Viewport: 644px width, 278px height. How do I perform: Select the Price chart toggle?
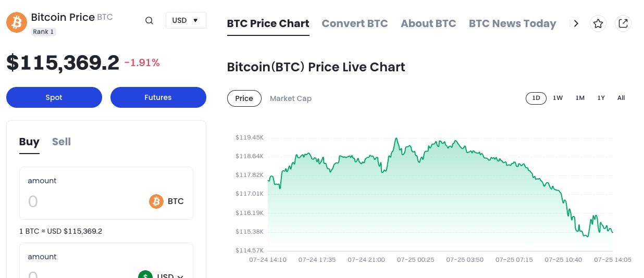click(x=244, y=98)
